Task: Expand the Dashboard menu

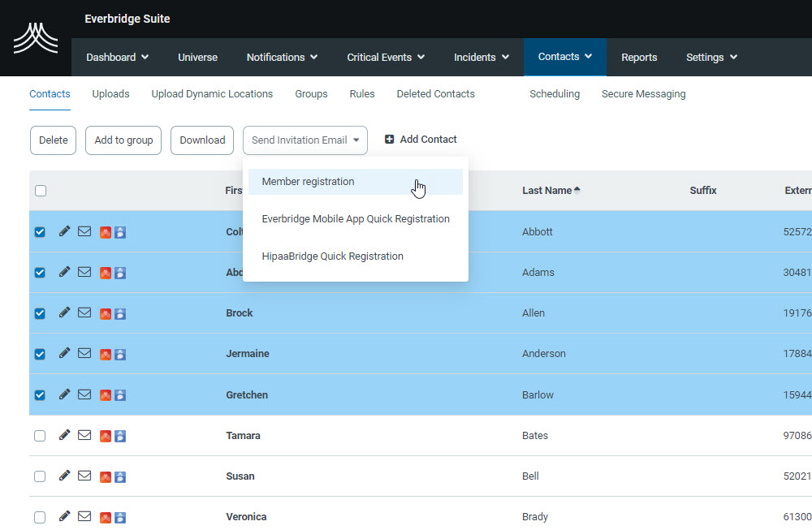Action: [x=118, y=57]
